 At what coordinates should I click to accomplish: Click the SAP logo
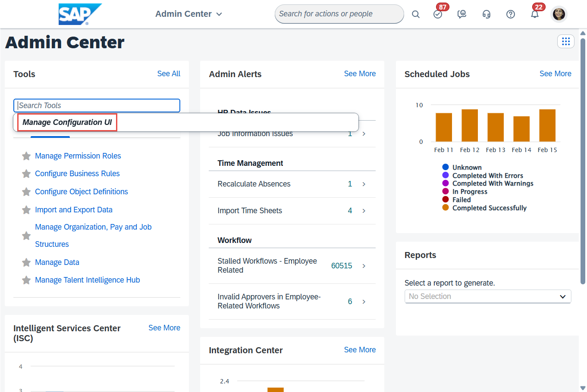[x=80, y=14]
